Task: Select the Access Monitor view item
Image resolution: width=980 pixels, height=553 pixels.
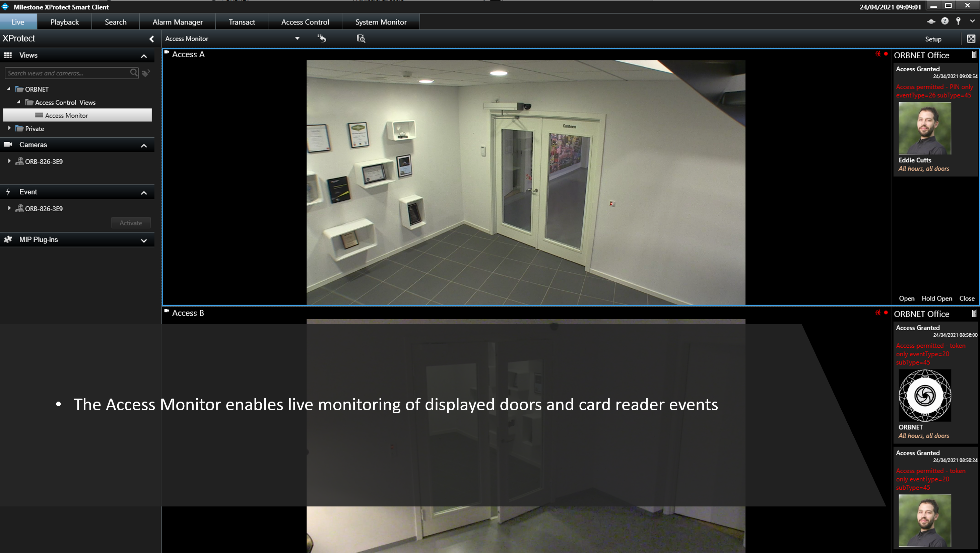Action: (78, 115)
